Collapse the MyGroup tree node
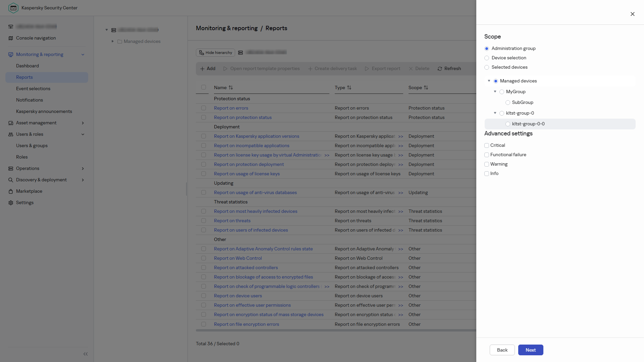644x362 pixels. point(495,92)
